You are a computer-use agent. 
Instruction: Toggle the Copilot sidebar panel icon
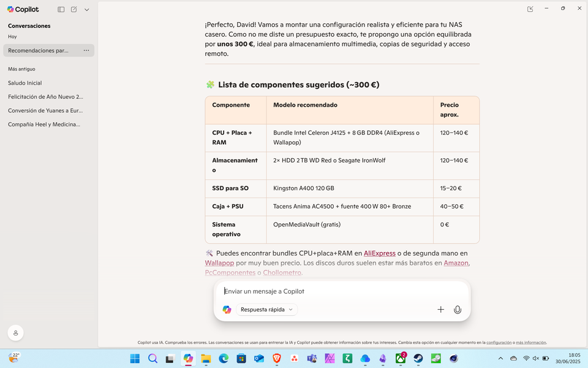pos(61,9)
